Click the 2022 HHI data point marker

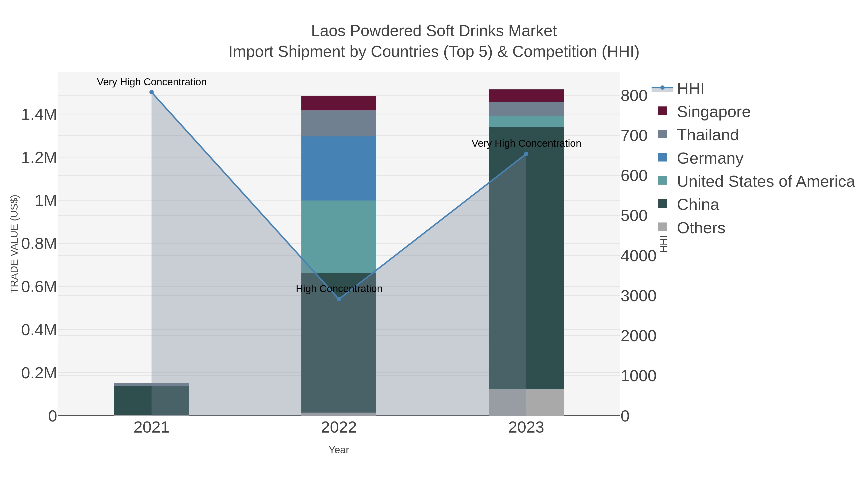click(x=339, y=299)
